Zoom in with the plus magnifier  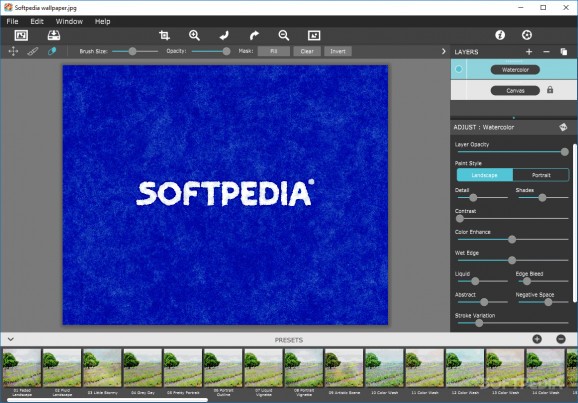click(194, 35)
